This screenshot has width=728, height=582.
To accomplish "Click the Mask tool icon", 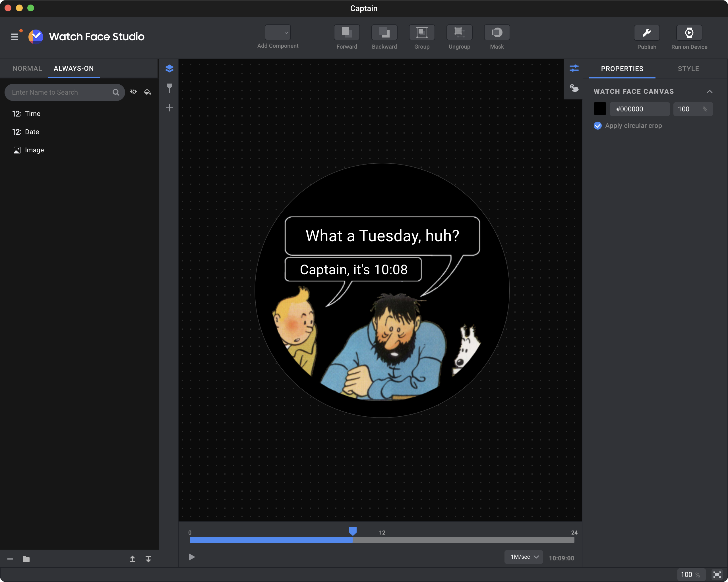I will [496, 33].
